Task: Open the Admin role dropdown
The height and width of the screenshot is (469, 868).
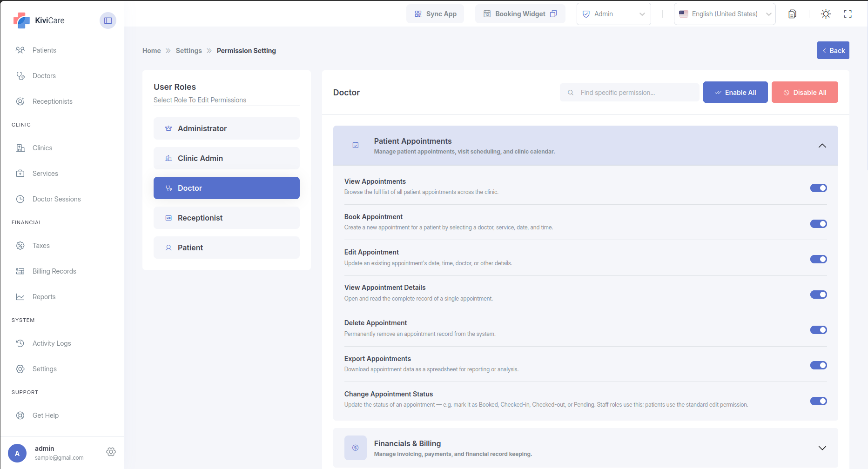Action: click(x=613, y=14)
